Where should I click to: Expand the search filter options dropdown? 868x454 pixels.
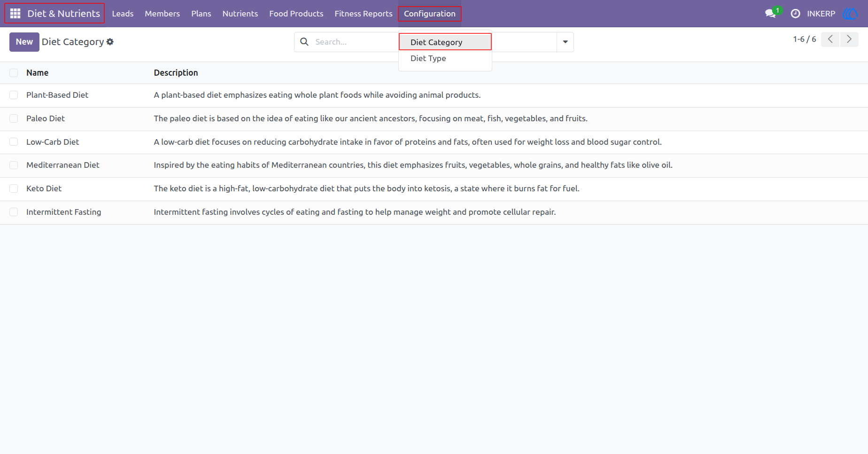pyautogui.click(x=565, y=42)
